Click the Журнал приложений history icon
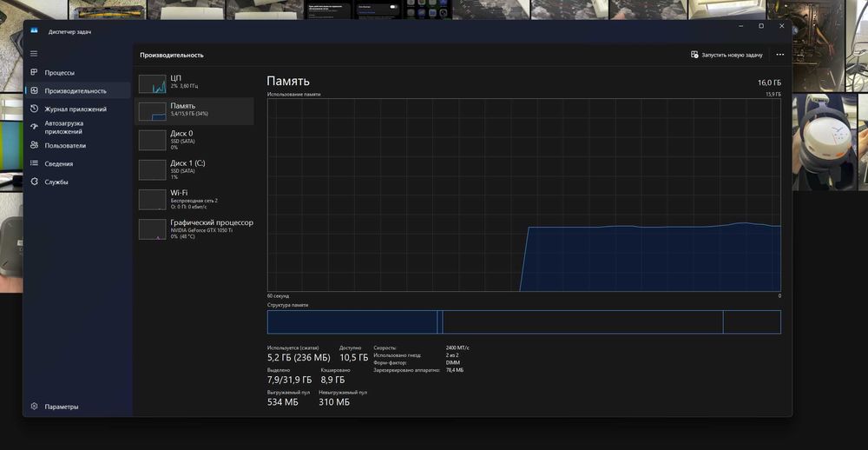Image resolution: width=868 pixels, height=450 pixels. point(34,109)
